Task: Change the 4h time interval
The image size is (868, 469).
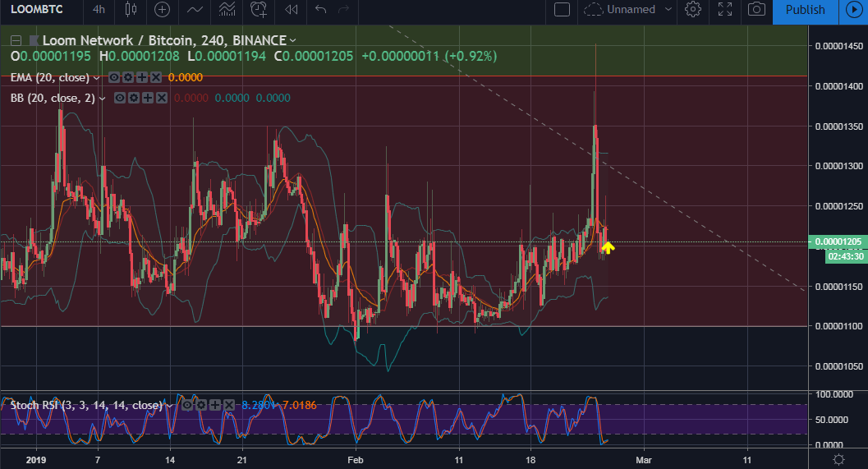Action: pyautogui.click(x=99, y=9)
